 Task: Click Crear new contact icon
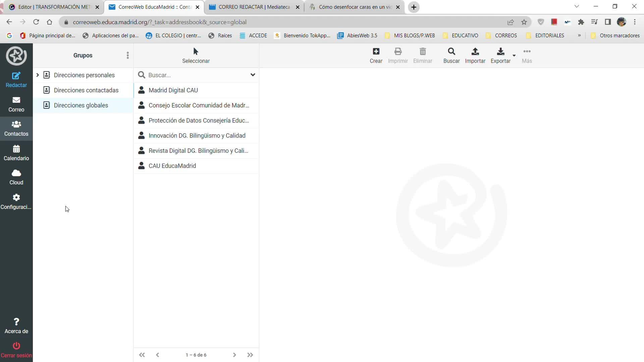pos(376,52)
